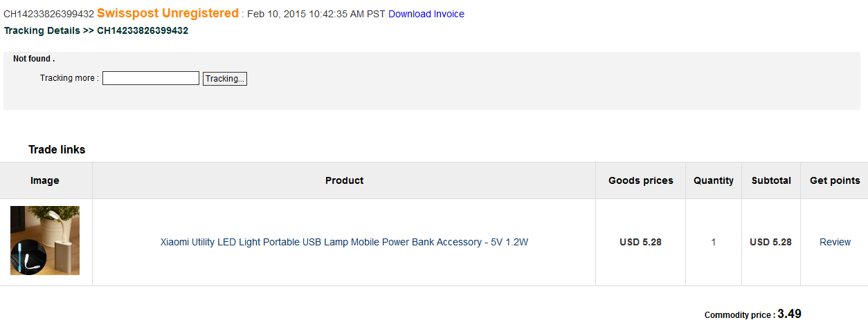Click the Goods prices column header
The image size is (868, 329).
pyautogui.click(x=641, y=180)
